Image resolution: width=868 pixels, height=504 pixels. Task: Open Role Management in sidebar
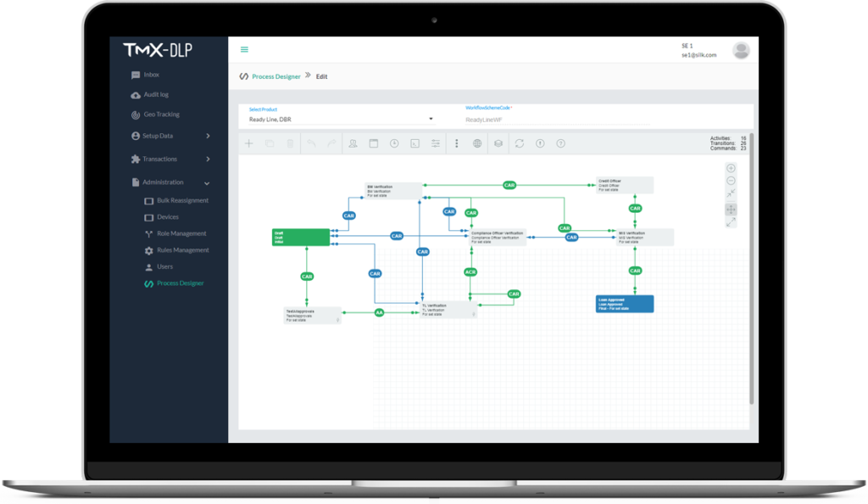tap(181, 233)
